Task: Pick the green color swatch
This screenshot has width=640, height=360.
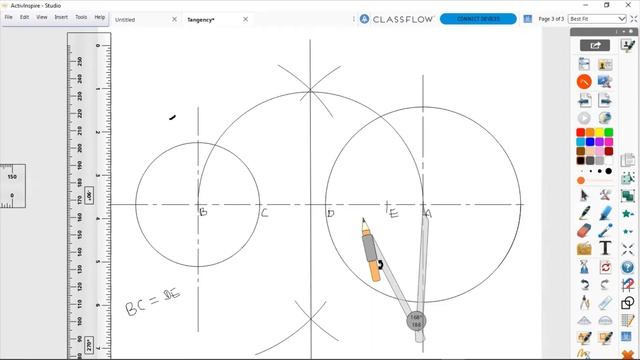Action: pos(609,132)
